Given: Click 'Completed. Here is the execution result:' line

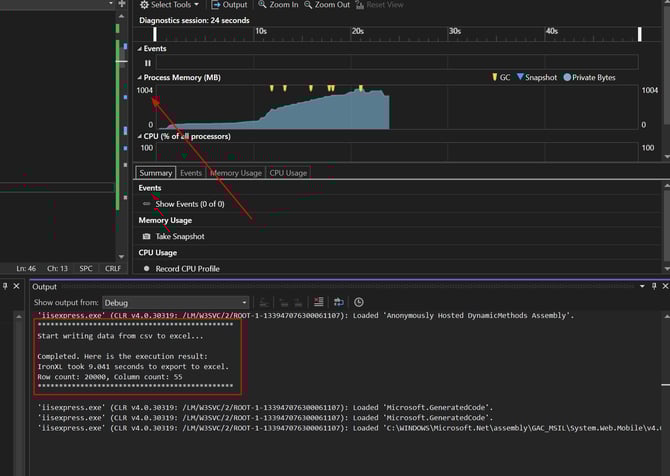Looking at the screenshot, I should click(122, 356).
